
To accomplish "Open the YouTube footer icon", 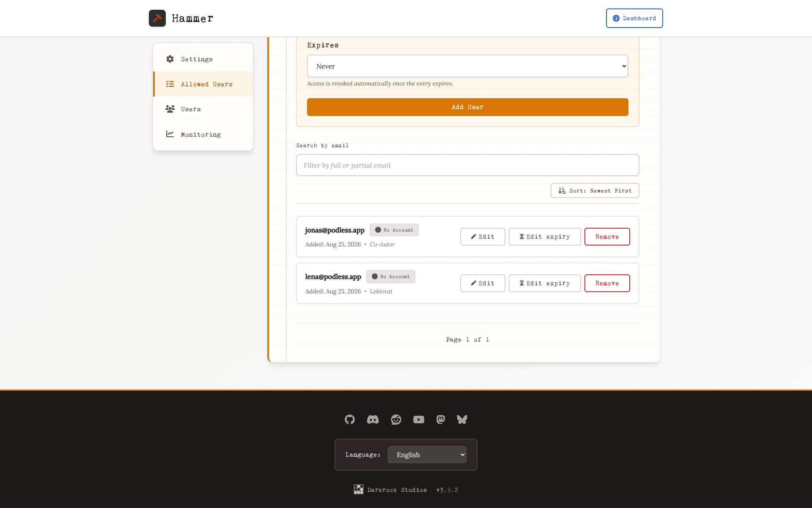I will [x=419, y=420].
